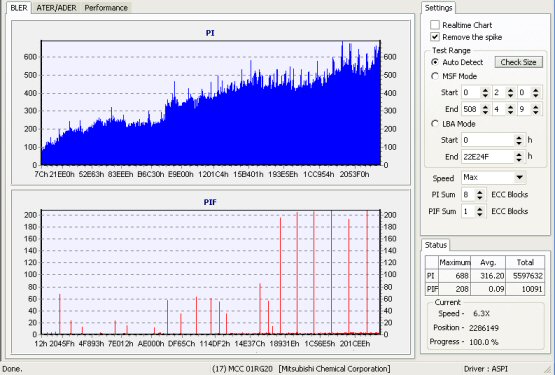Click PIF total value 10091
The width and height of the screenshot is (555, 375).
coord(525,289)
